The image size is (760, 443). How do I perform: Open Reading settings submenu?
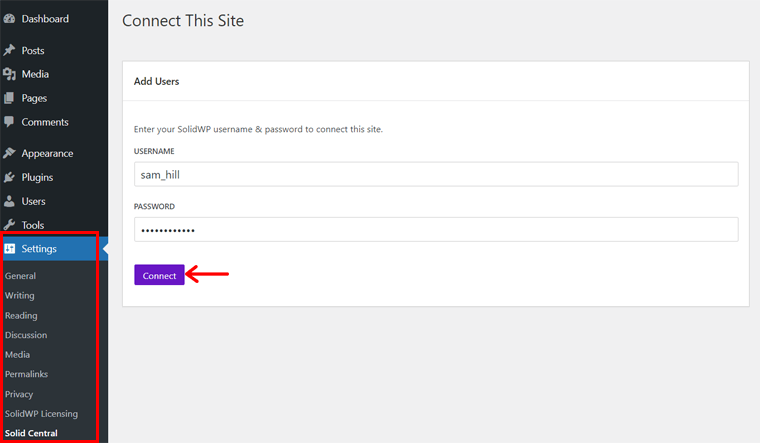[x=21, y=316]
